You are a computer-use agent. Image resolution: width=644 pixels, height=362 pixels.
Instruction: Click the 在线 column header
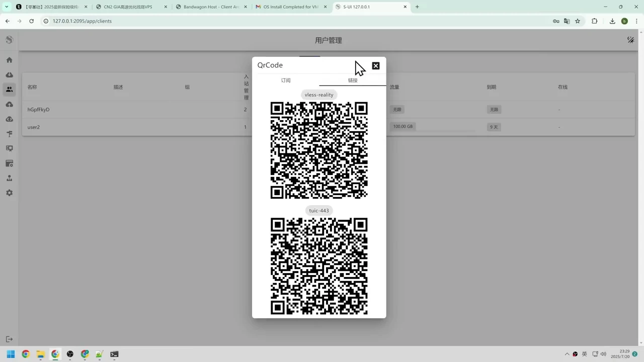[x=562, y=87]
